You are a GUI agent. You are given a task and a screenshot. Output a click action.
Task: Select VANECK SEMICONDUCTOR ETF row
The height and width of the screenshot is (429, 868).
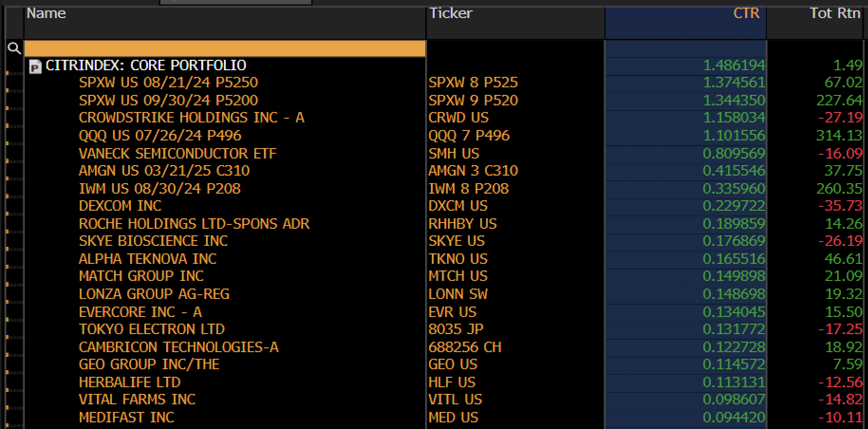click(177, 153)
